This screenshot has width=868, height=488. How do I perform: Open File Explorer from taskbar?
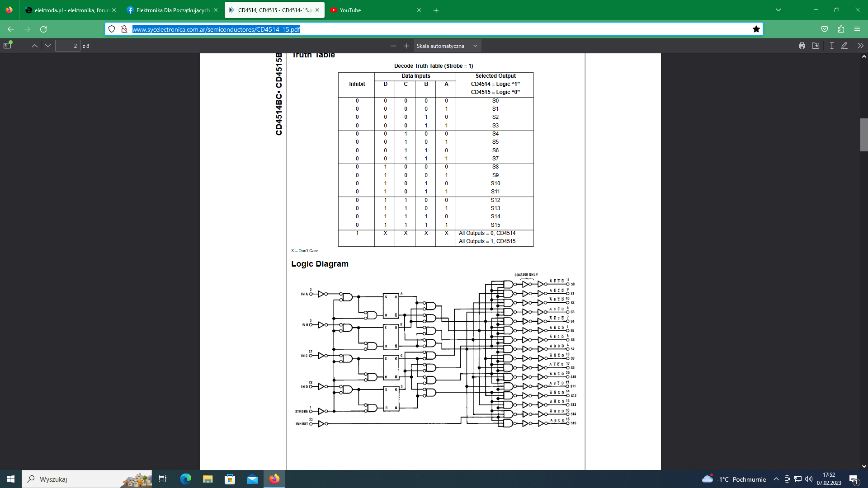click(x=208, y=479)
